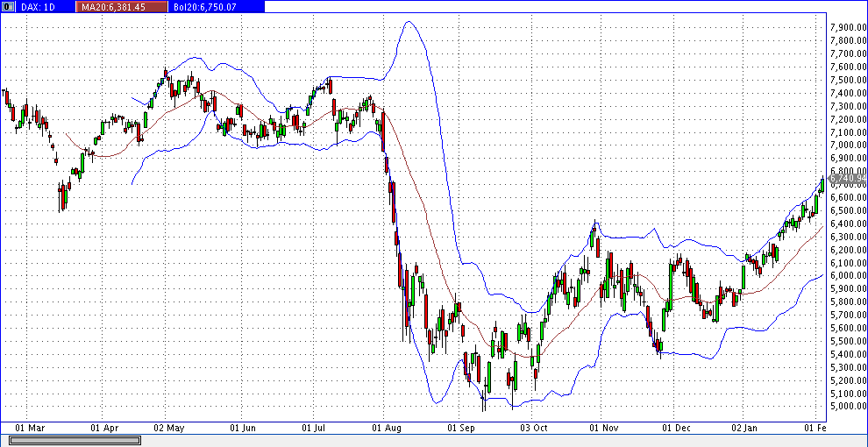Image resolution: width=868 pixels, height=447 pixels.
Task: Click the MA20:6,381.45 indicator label
Action: point(119,7)
